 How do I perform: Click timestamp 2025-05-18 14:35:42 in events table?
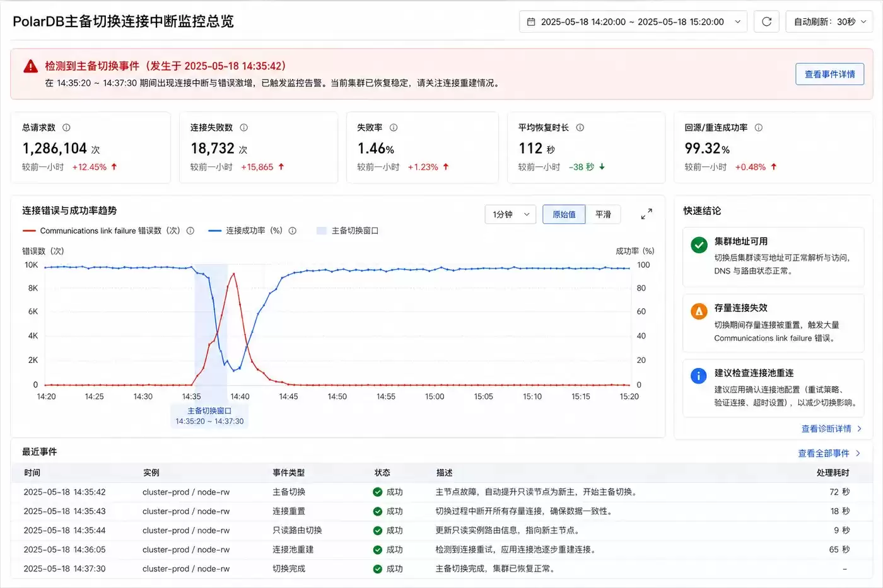[65, 492]
